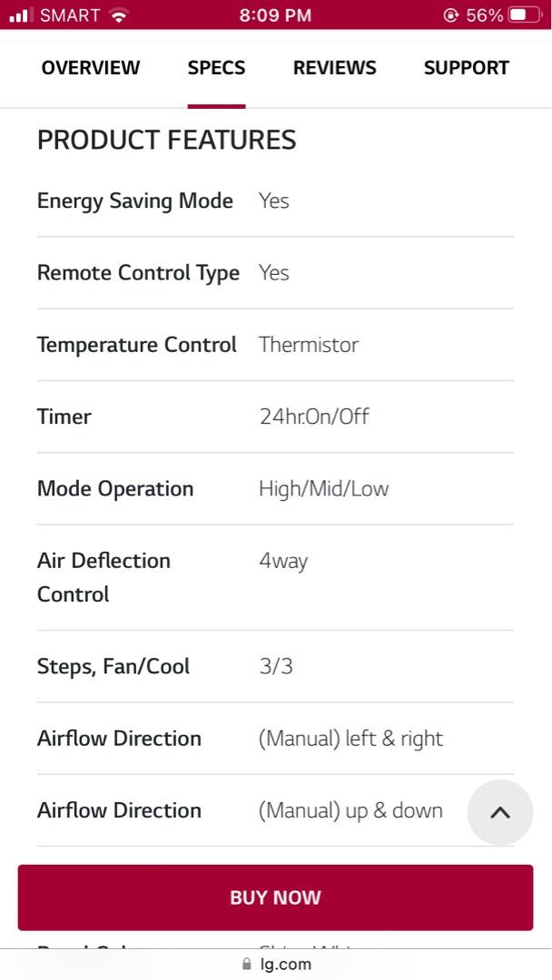Tap the 8:09 PM clock
Image resolution: width=552 pixels, height=980 pixels.
275,15
